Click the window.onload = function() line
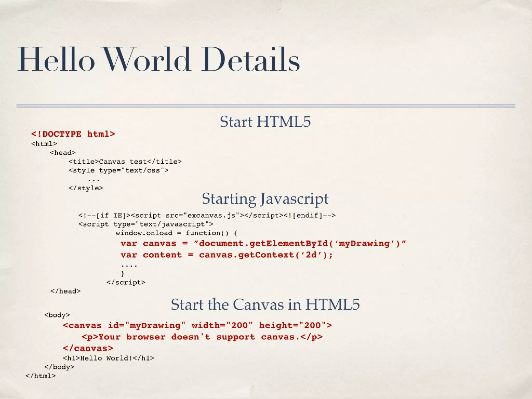This screenshot has width=532, height=399. pos(176,233)
